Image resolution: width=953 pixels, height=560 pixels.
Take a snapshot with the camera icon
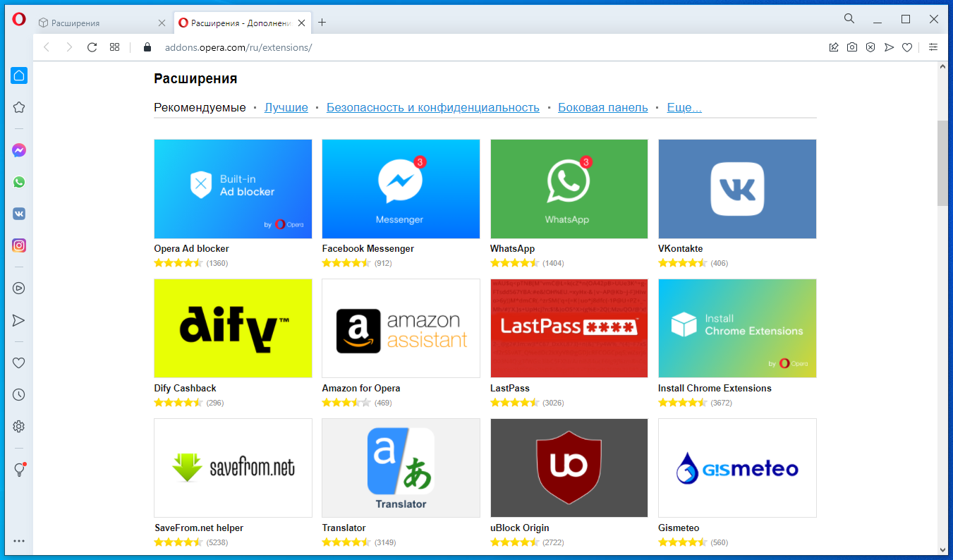[x=852, y=47]
